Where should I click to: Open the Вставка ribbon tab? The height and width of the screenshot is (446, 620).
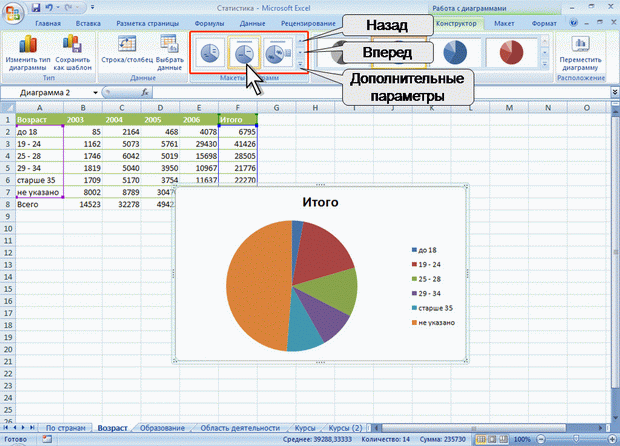click(88, 22)
